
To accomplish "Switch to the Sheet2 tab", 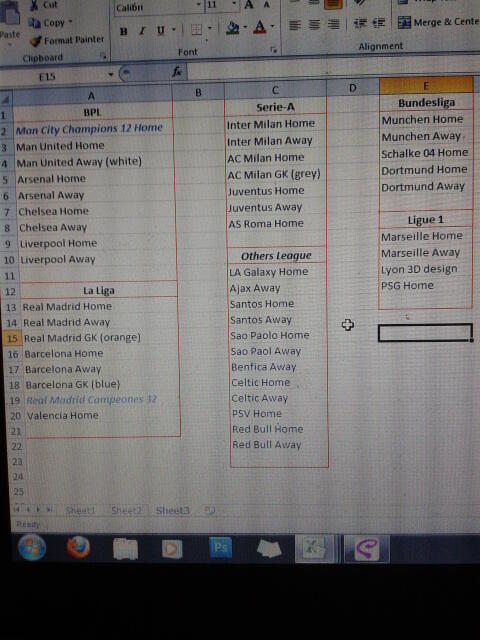I will 126,510.
